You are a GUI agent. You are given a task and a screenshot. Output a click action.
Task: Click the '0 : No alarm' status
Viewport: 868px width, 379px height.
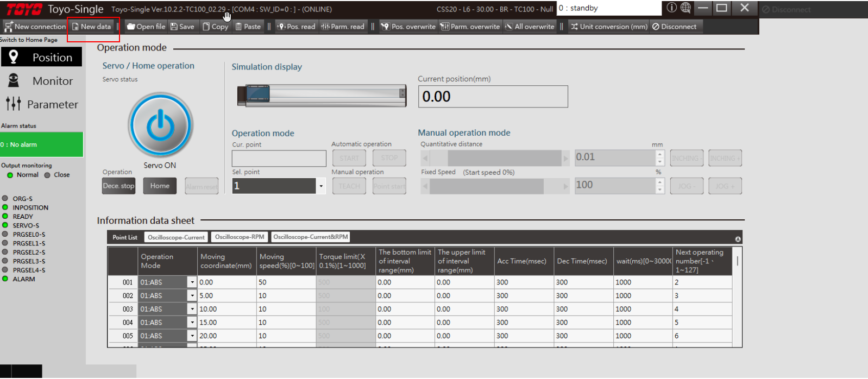[41, 144]
